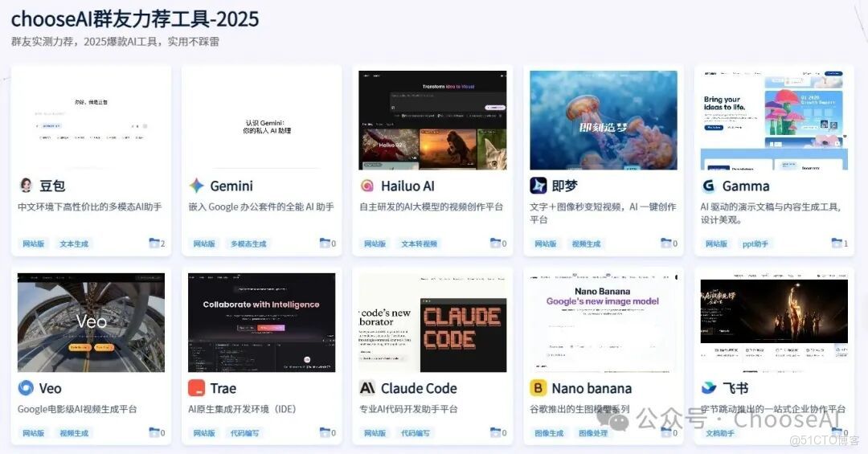The height and width of the screenshot is (454, 868).
Task: Click the description Google电影级AI视频生成平台
Action: click(77, 409)
